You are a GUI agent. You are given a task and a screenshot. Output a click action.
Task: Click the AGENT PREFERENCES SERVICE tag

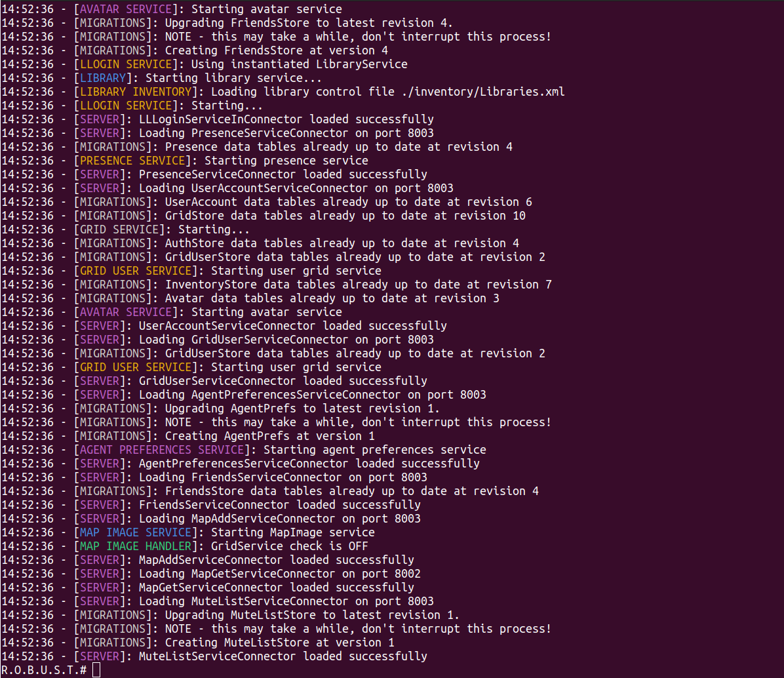pos(162,450)
